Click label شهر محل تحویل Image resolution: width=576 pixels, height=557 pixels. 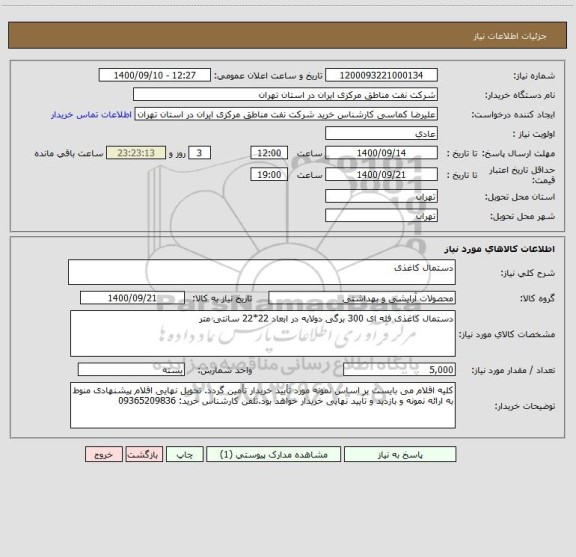[523, 216]
